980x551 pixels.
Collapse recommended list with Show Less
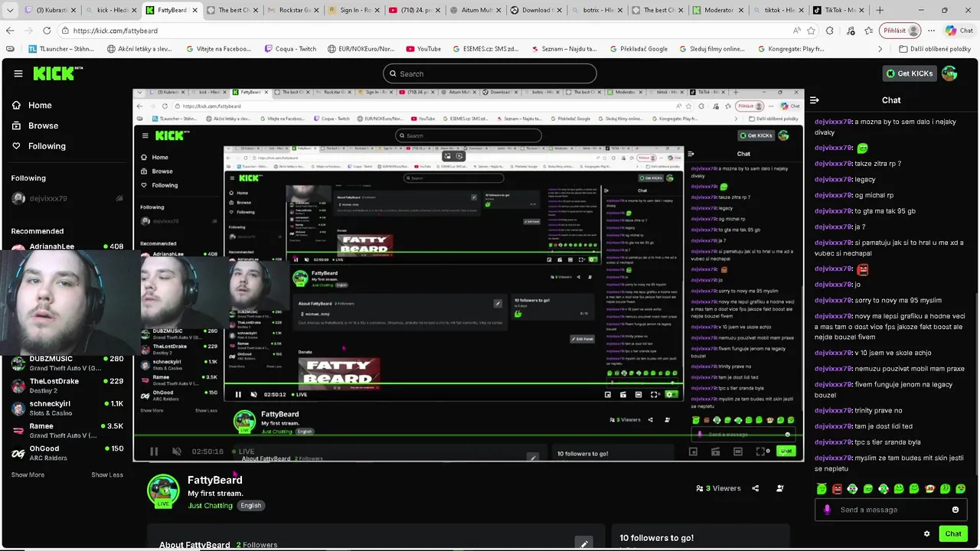pos(107,474)
